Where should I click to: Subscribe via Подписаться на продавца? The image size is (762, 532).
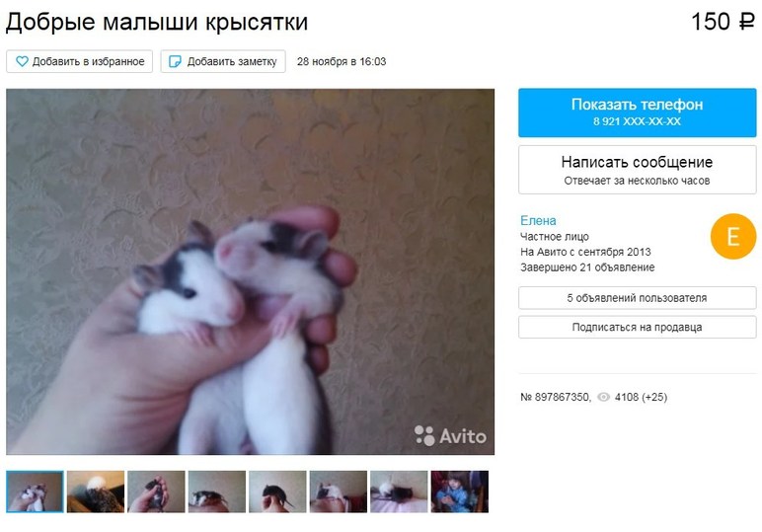tap(637, 327)
